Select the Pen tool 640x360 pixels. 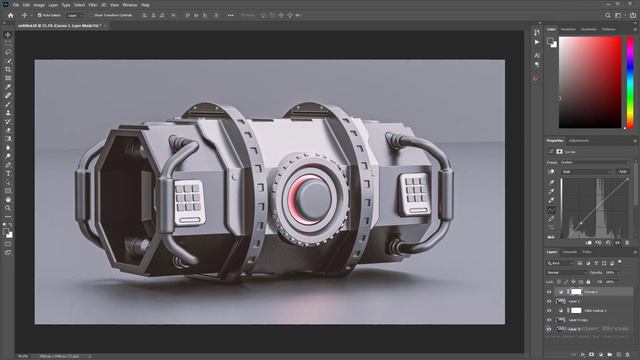pos(8,165)
